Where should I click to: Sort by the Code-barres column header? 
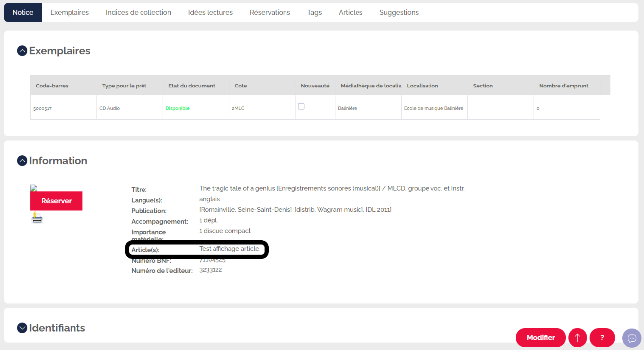pos(52,86)
